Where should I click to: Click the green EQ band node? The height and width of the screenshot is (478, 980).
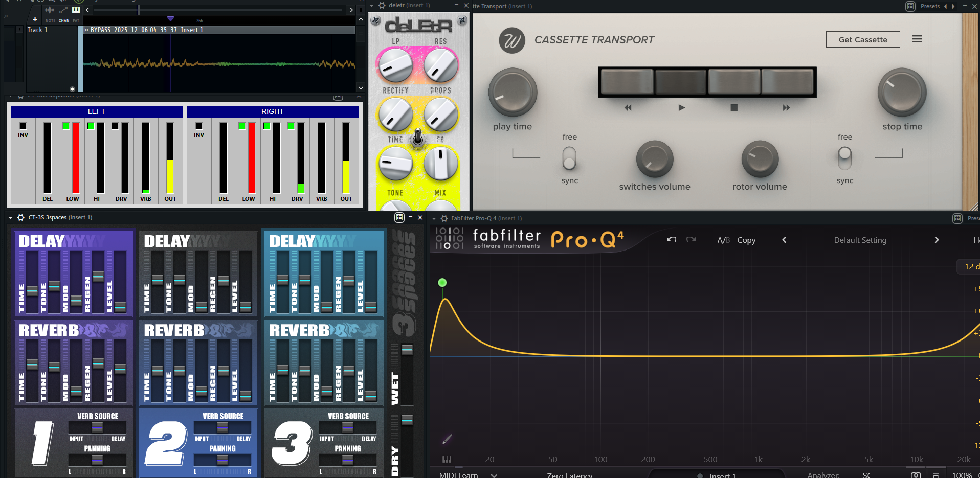(x=442, y=283)
